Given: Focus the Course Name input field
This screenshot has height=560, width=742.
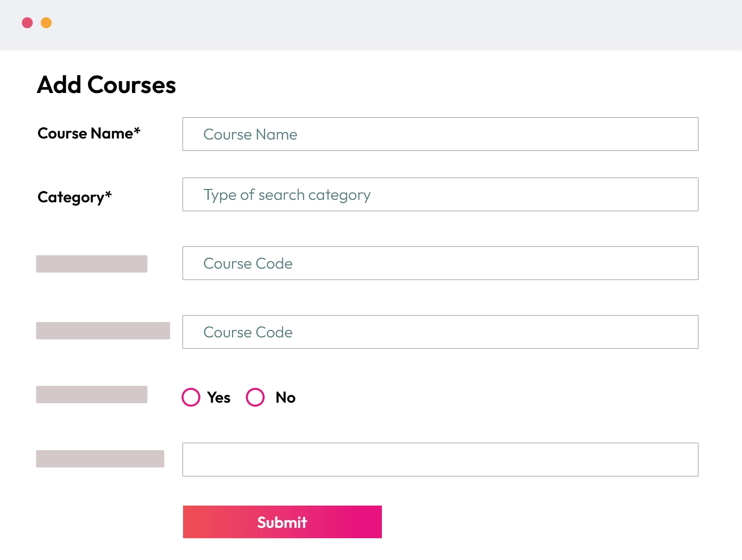Looking at the screenshot, I should (440, 134).
